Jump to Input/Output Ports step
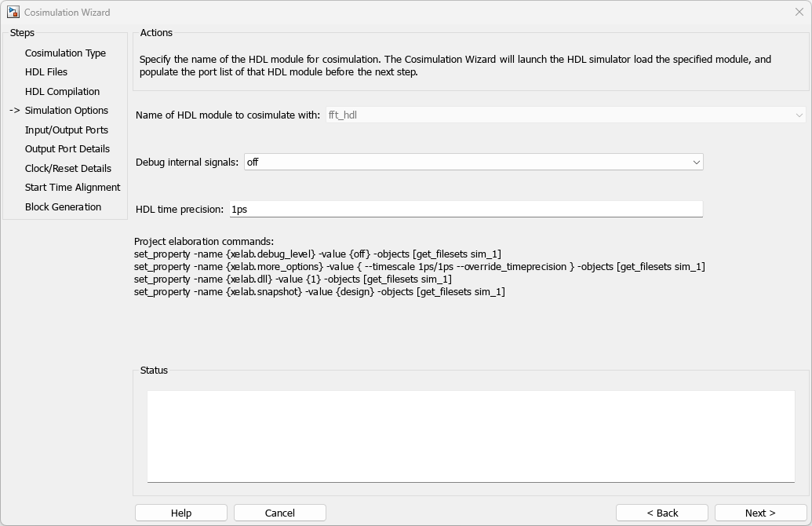 tap(67, 130)
